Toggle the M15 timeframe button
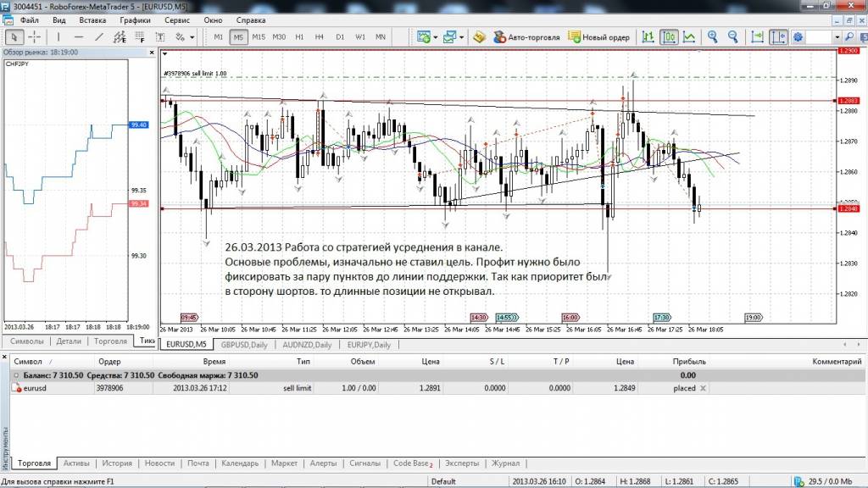868x488 pixels. tap(259, 37)
